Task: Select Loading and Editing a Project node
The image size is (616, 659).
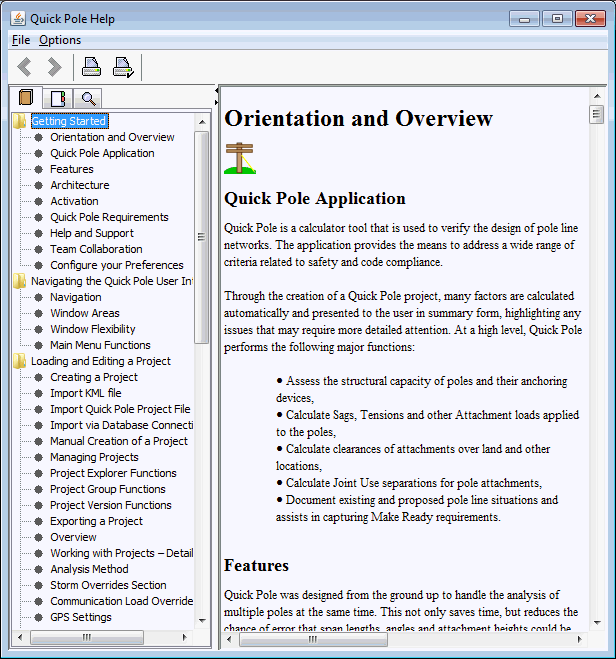Action: pyautogui.click(x=101, y=361)
